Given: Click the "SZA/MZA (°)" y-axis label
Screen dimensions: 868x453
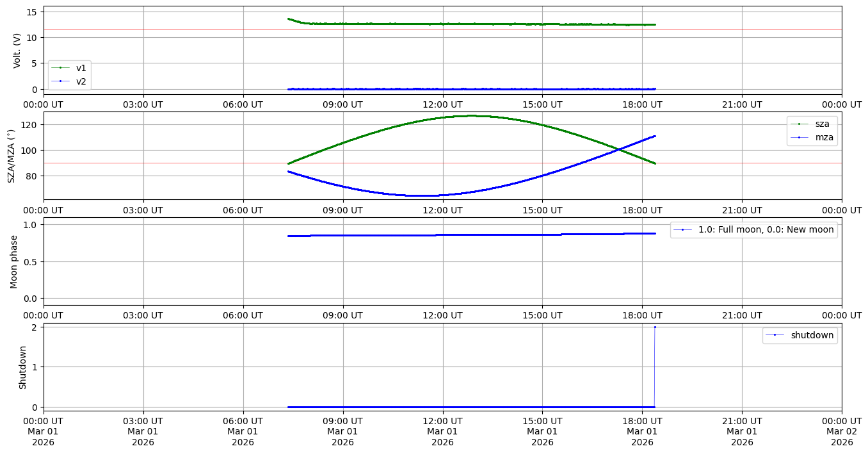Looking at the screenshot, I should (11, 156).
